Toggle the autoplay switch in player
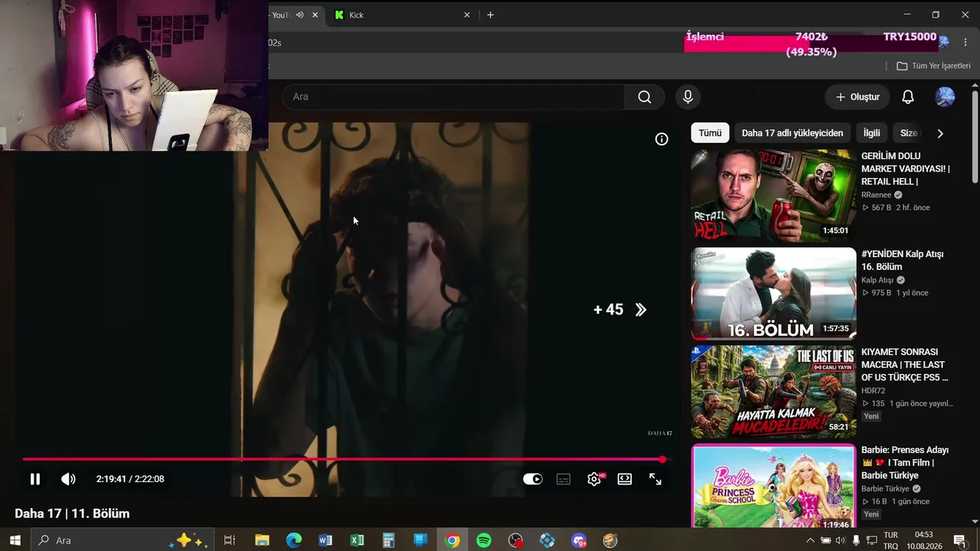 pyautogui.click(x=533, y=479)
